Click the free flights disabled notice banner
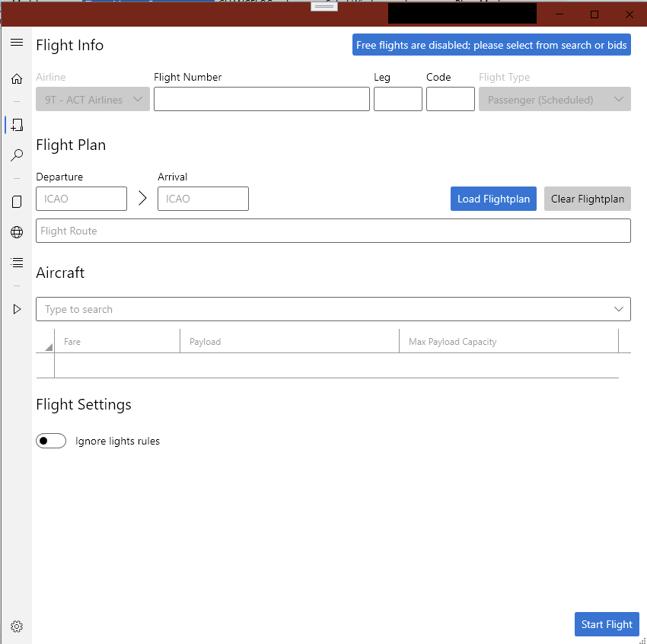This screenshot has height=644, width=647. 491,44
